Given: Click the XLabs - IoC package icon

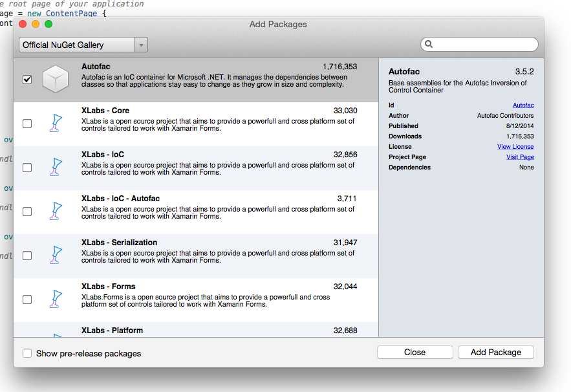Looking at the screenshot, I should point(56,168).
